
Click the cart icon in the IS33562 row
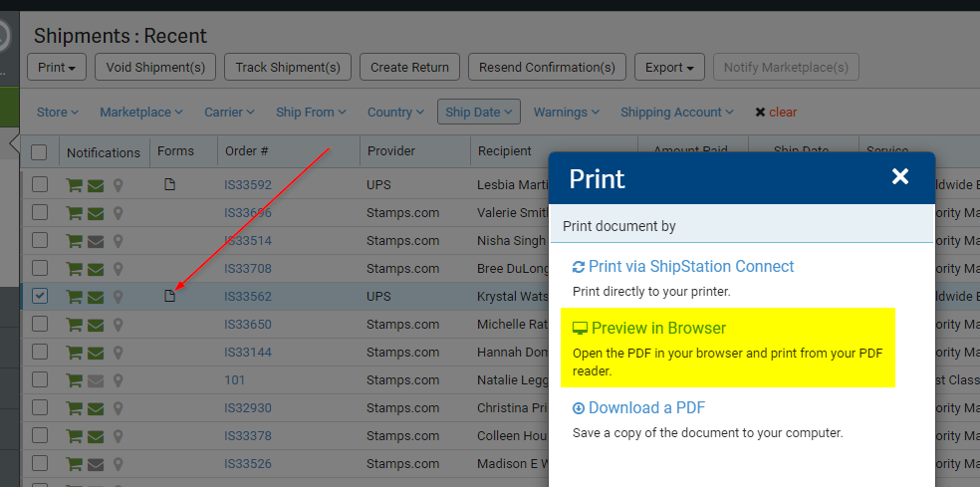[75, 297]
